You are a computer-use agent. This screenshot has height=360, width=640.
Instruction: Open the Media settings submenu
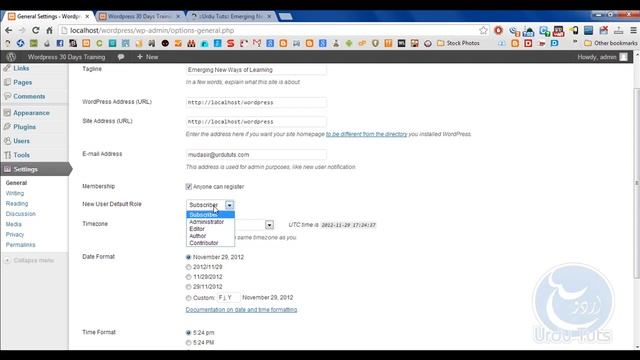pyautogui.click(x=13, y=224)
